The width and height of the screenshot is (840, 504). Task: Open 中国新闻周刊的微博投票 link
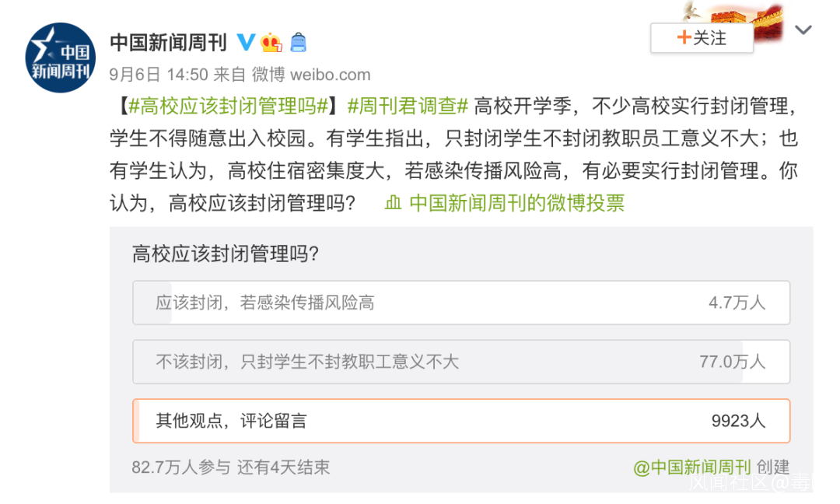(x=516, y=204)
